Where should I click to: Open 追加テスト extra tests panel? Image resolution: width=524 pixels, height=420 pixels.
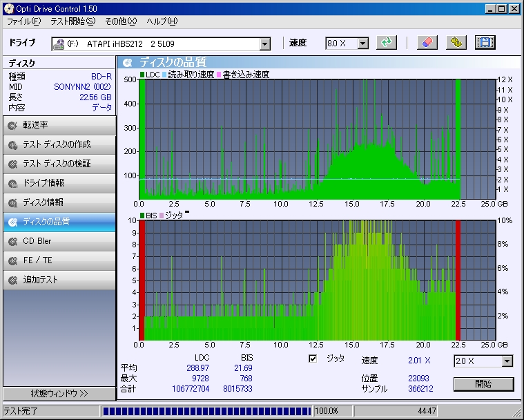pyautogui.click(x=59, y=280)
